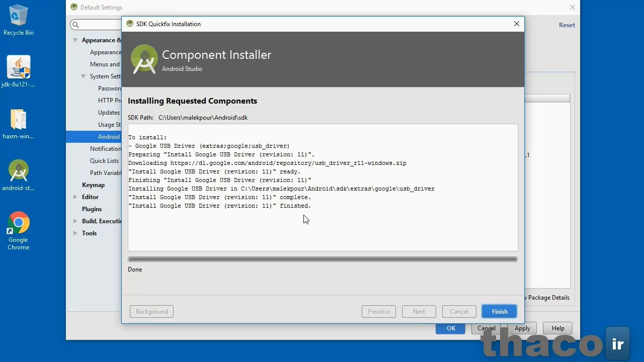Click the Background button in installer
Image resolution: width=644 pixels, height=362 pixels.
pos(151,312)
